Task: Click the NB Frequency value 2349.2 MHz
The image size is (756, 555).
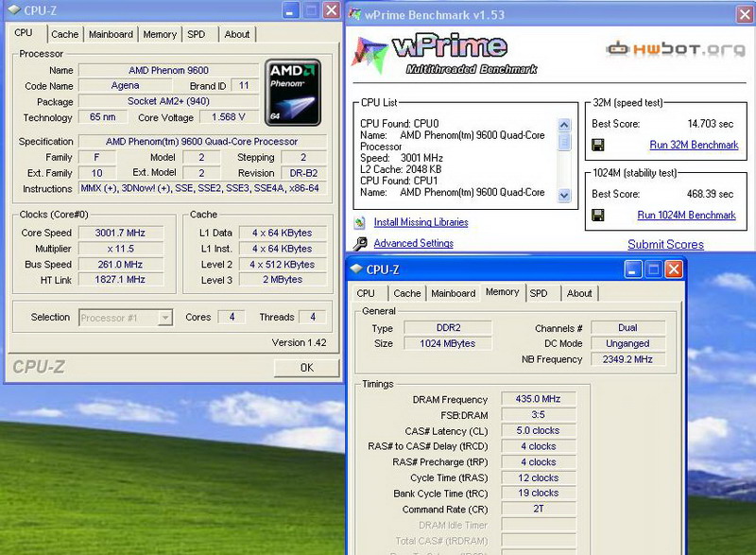Action: click(627, 359)
